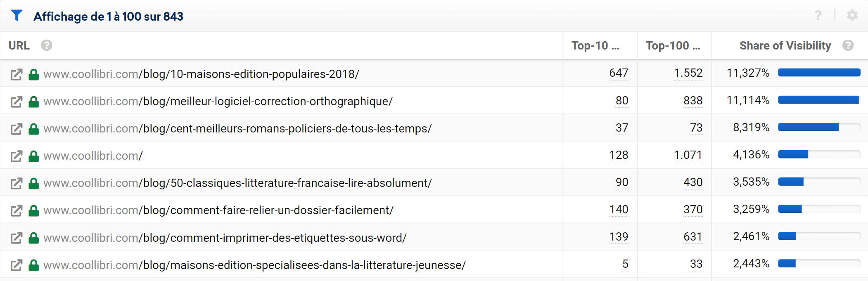This screenshot has width=868, height=281.
Task: Open external link icon for comment-imprimer-des-etiquettes-sous-word
Action: (x=17, y=238)
